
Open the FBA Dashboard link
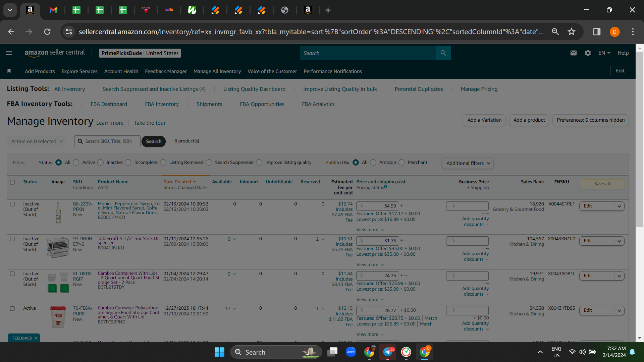pos(109,104)
